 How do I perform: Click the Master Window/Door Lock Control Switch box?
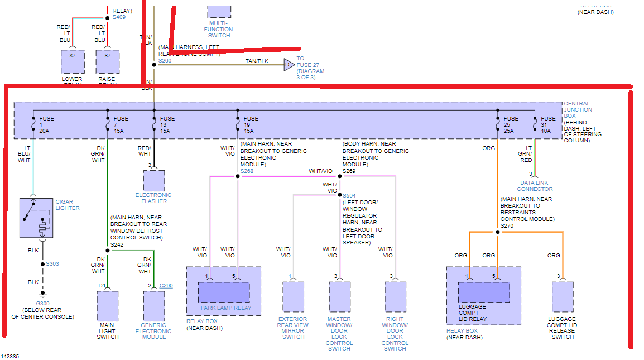339,297
